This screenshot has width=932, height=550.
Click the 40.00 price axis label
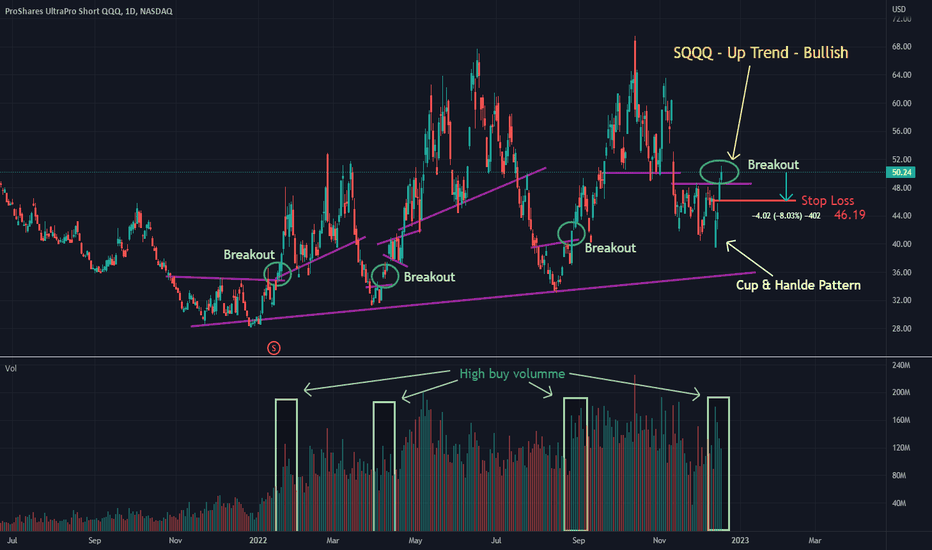coord(901,244)
